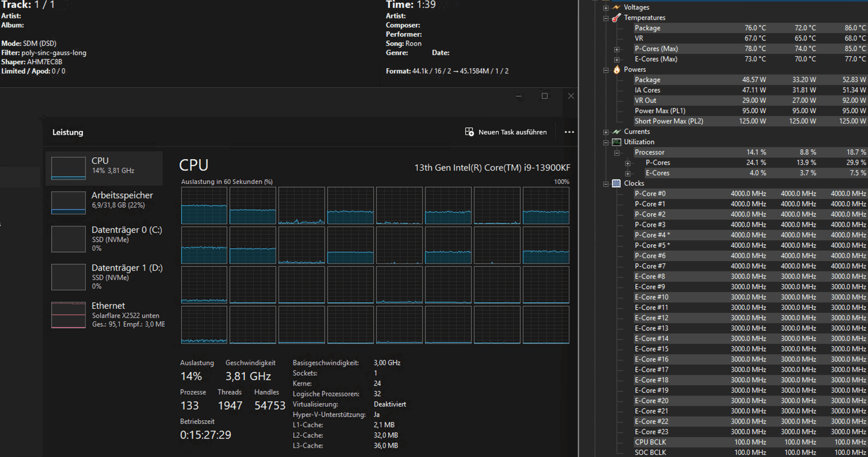This screenshot has height=457, width=868.
Task: Click the Currents icon in tree
Action: click(616, 132)
